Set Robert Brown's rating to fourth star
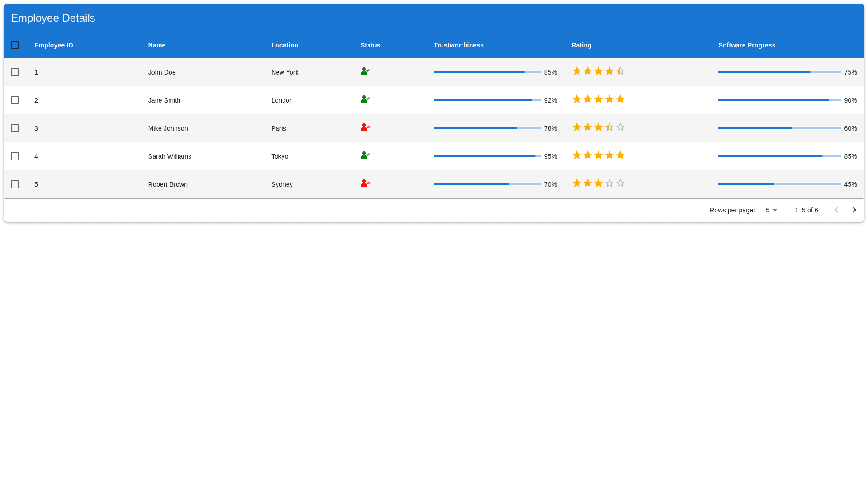Viewport: 868px width, 488px height. pyautogui.click(x=609, y=183)
